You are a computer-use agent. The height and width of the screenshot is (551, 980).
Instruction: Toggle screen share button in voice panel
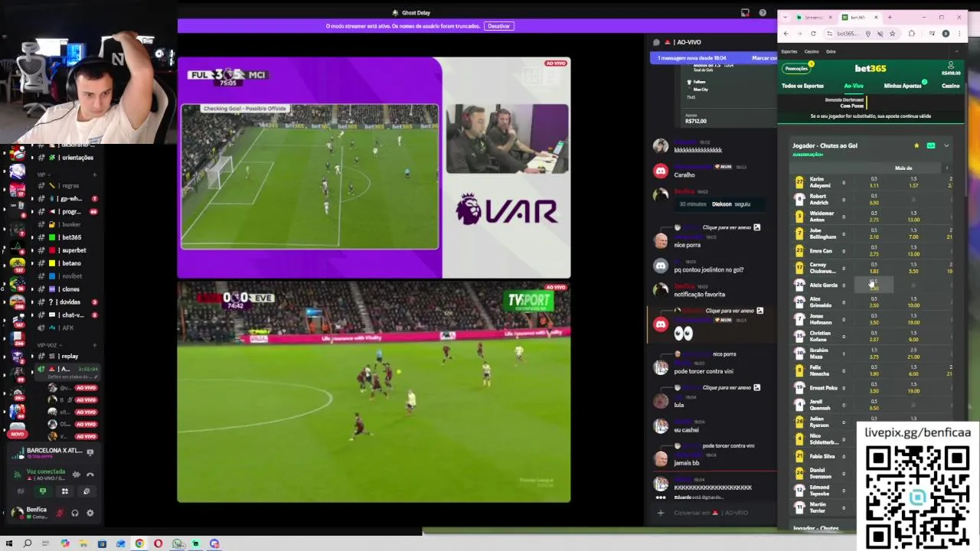point(43,491)
